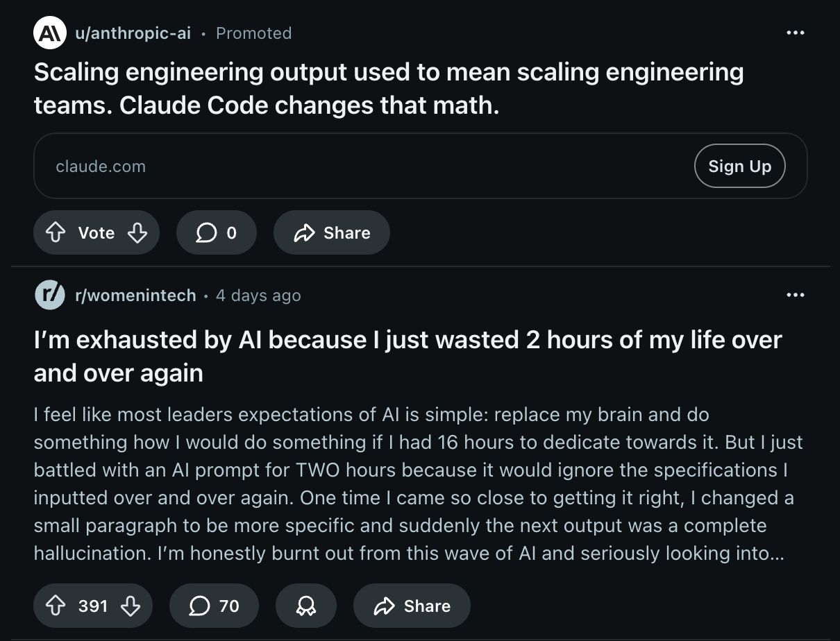This screenshot has width=840, height=641.
Task: Upvote the promoted Claude Code post
Action: [x=55, y=233]
